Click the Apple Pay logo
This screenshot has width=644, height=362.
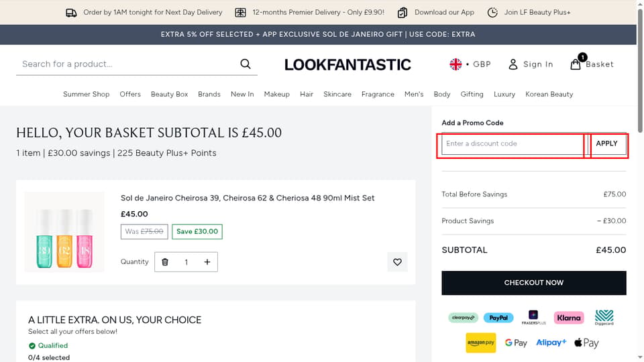point(586,343)
